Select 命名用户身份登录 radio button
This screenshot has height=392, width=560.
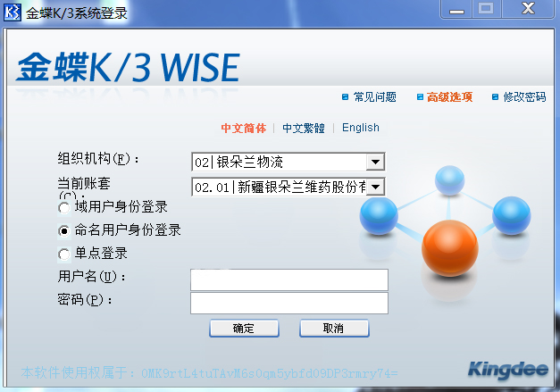coord(64,231)
